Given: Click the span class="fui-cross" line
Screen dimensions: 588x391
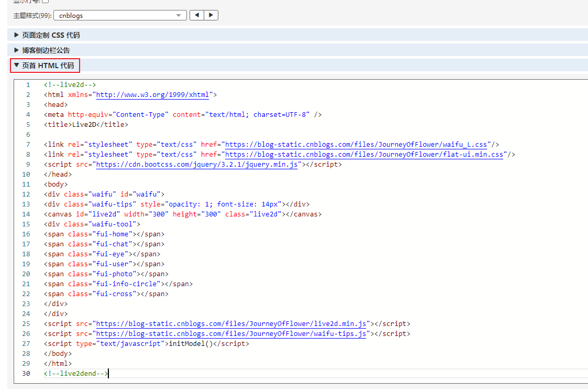Looking at the screenshot, I should pyautogui.click(x=106, y=294).
